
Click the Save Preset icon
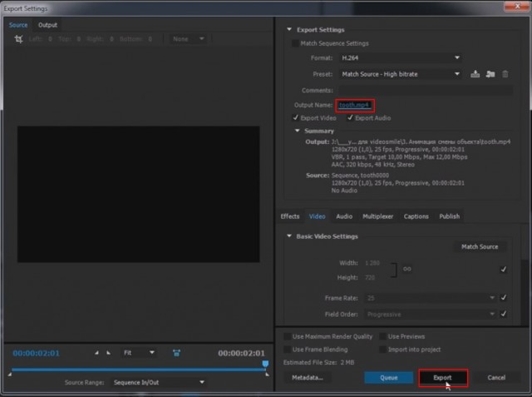coord(475,74)
